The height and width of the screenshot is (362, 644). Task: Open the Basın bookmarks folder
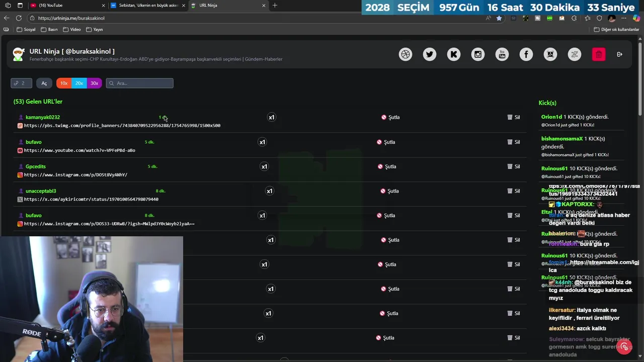pos(49,30)
